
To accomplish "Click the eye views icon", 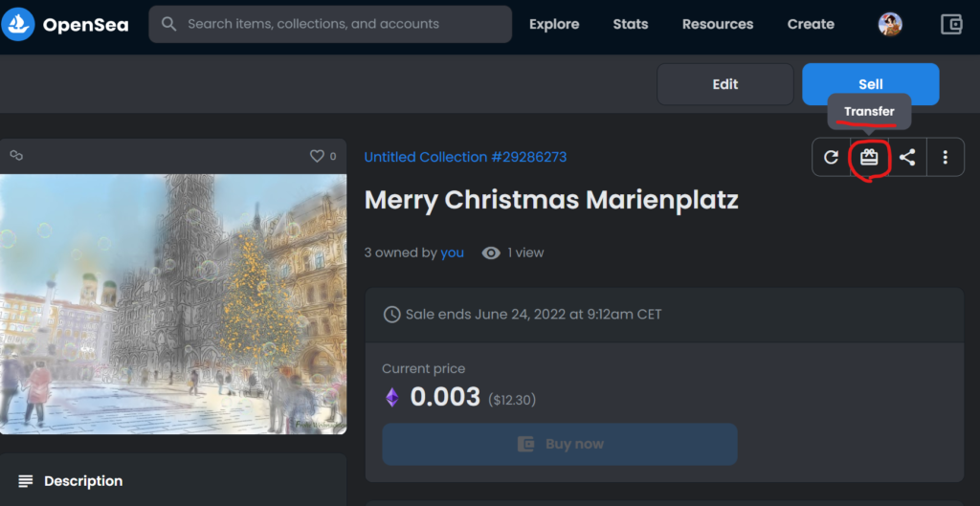I will point(491,253).
